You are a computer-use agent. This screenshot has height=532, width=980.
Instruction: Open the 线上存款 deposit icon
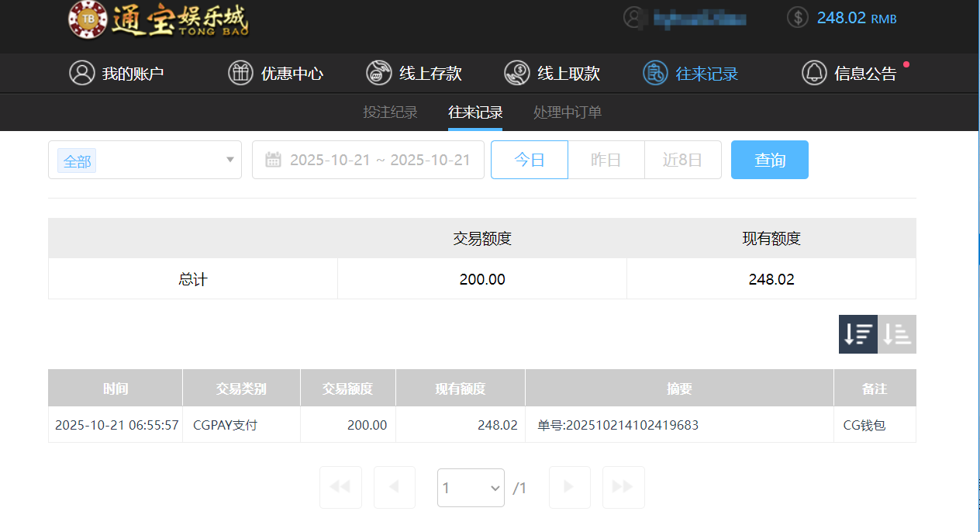(x=378, y=72)
